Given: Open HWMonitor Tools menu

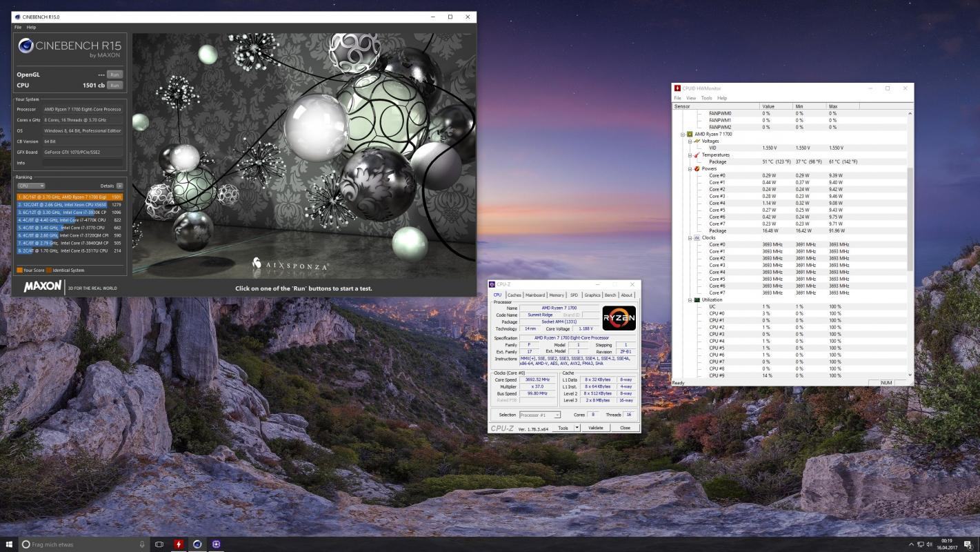Looking at the screenshot, I should (x=707, y=98).
